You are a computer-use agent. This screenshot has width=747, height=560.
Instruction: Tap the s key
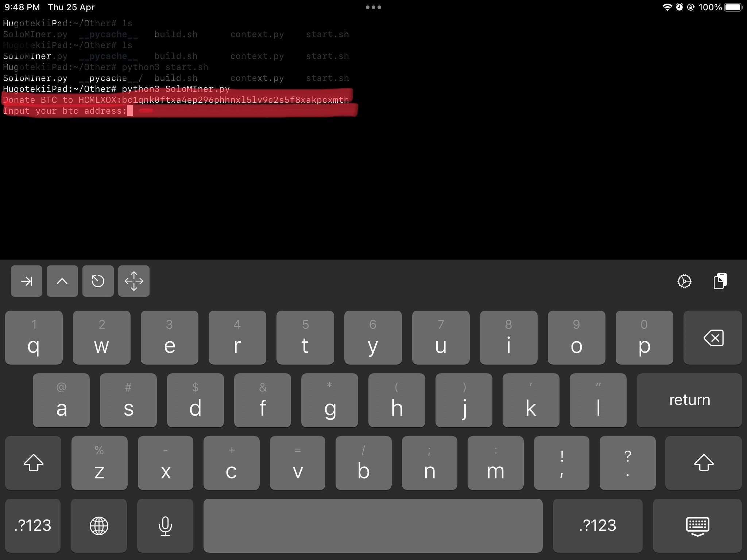pyautogui.click(x=128, y=400)
